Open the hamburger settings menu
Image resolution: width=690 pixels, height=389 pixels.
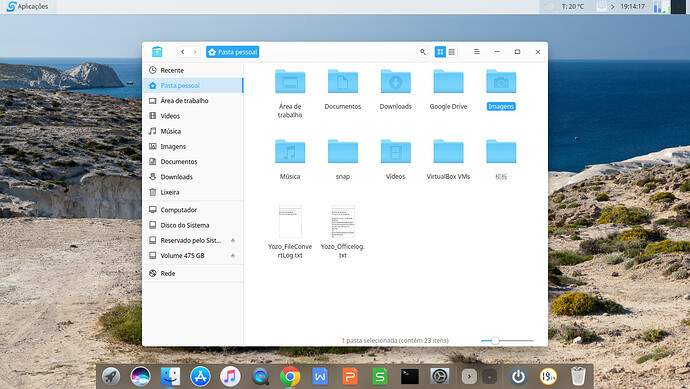coord(477,52)
